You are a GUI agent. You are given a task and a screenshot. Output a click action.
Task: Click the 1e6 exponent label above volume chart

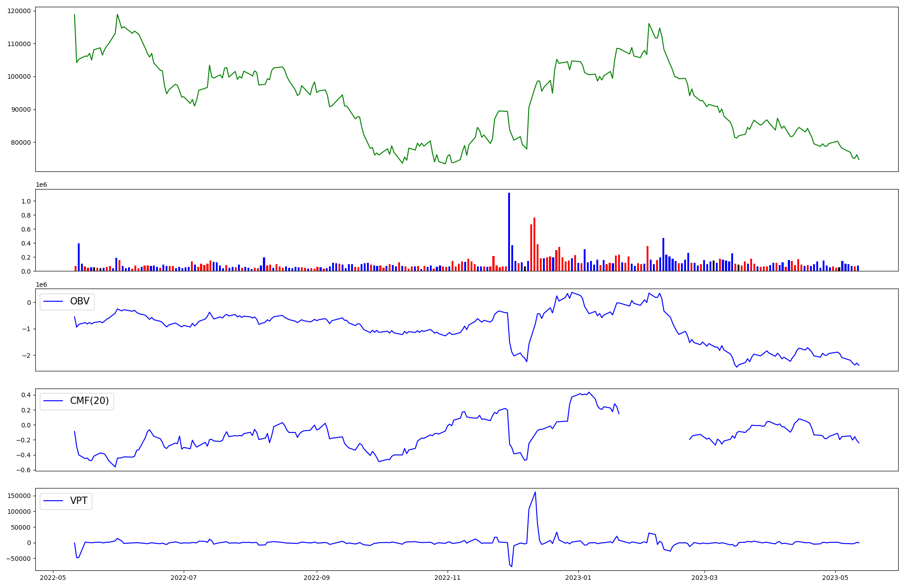[x=41, y=185]
